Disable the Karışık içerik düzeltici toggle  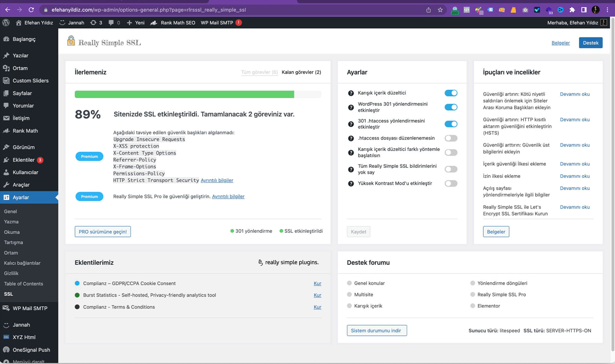pyautogui.click(x=451, y=93)
